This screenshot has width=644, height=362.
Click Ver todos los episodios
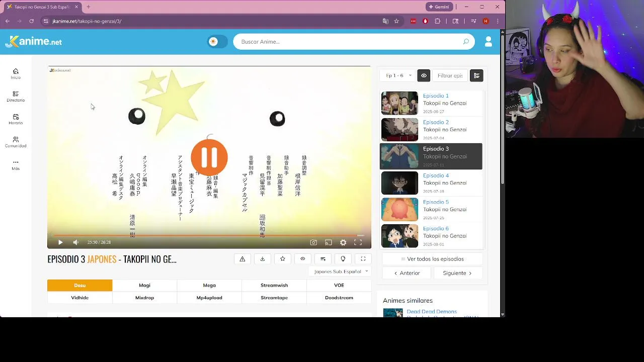point(432,259)
